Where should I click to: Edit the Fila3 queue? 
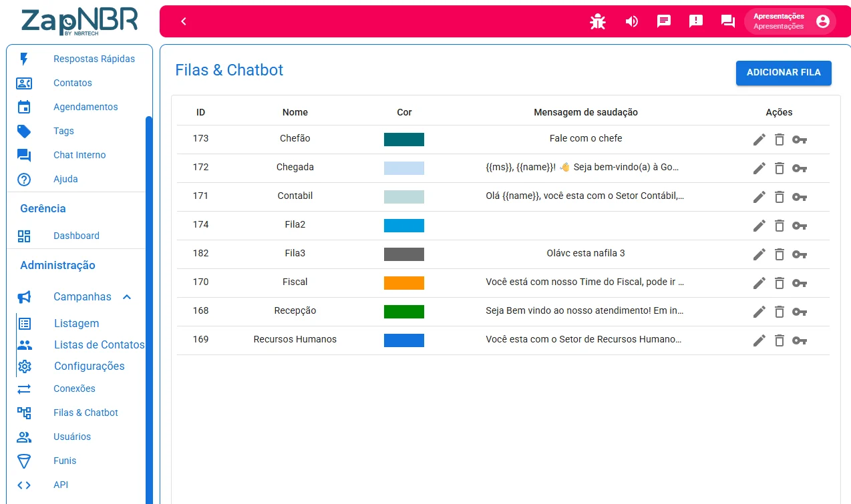pyautogui.click(x=759, y=254)
